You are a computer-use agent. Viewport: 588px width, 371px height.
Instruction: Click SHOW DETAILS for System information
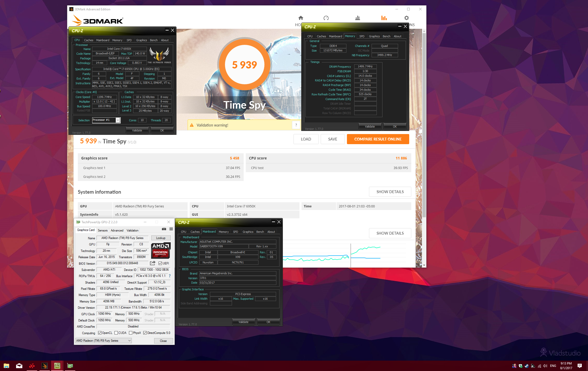point(390,192)
